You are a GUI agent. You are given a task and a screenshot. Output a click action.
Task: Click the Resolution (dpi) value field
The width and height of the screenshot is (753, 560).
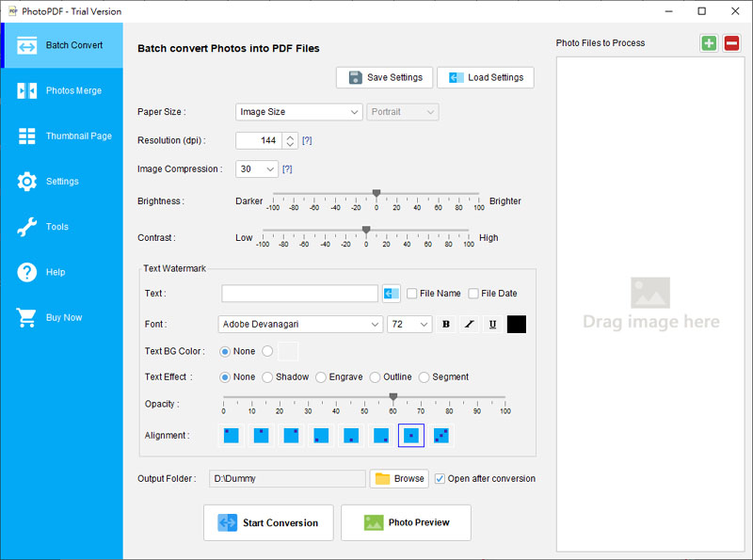(260, 141)
